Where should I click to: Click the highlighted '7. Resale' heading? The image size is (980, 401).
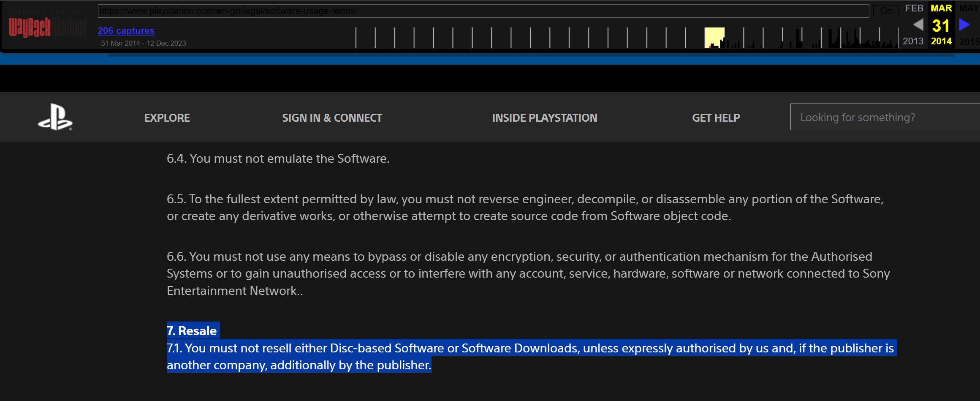click(192, 331)
